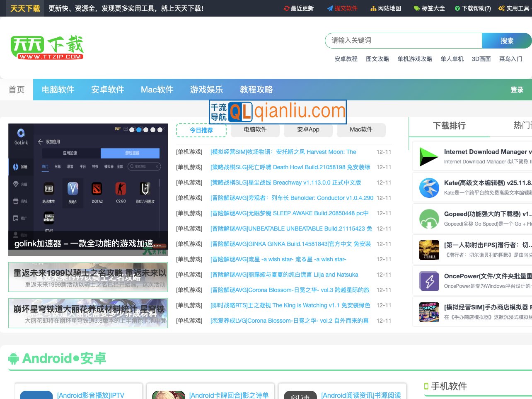Switch to the 安卓App tab
Image resolution: width=532 pixels, height=399 pixels.
(x=308, y=130)
